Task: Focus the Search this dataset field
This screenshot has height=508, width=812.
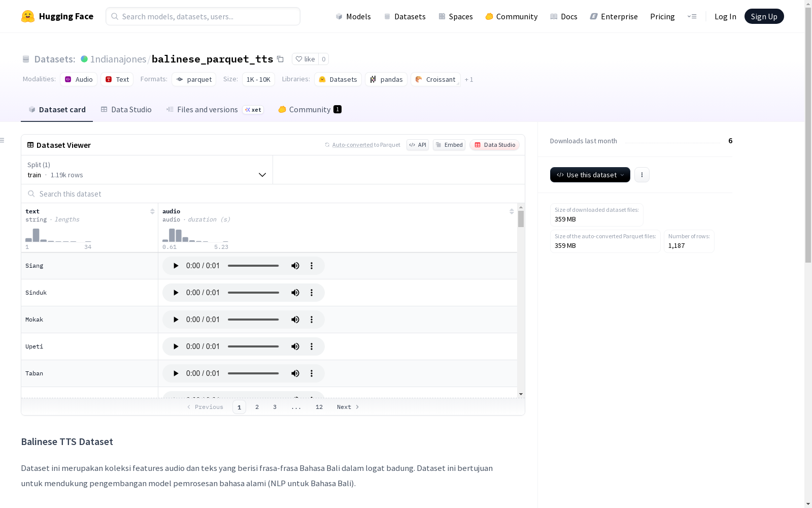Action: point(273,194)
